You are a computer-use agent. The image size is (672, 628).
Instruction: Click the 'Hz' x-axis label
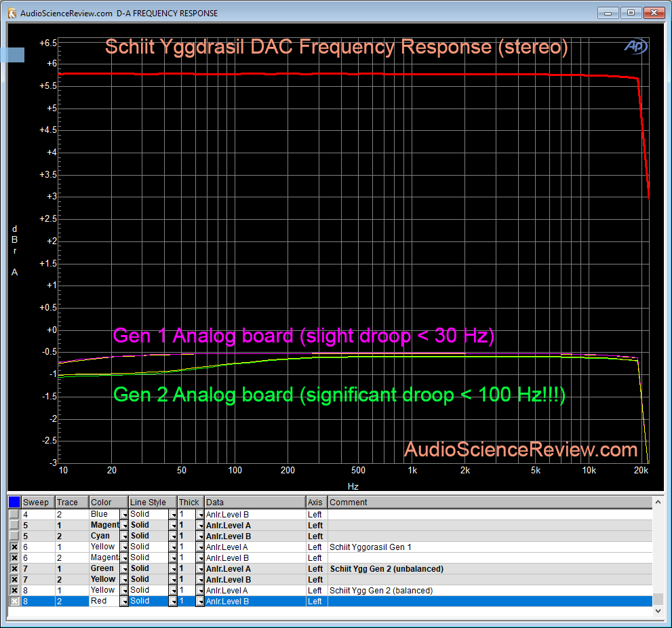pos(353,486)
